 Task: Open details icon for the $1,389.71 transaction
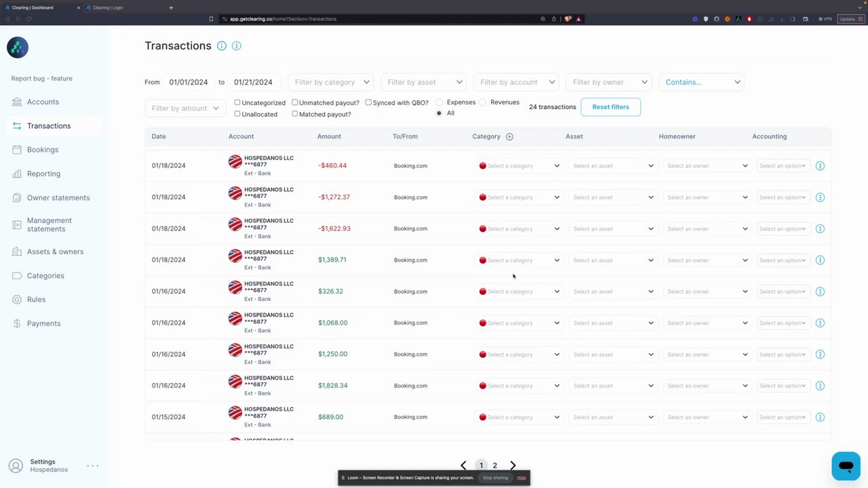[x=820, y=260]
